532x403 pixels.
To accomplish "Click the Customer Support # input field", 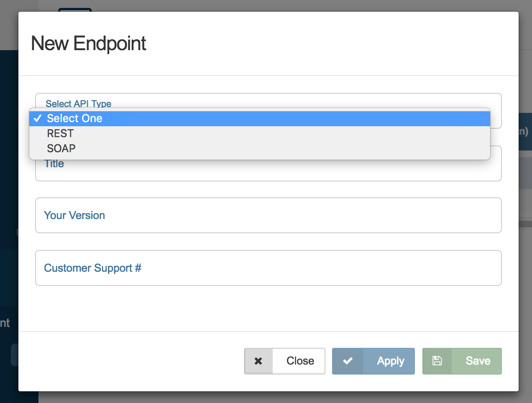I will click(268, 268).
